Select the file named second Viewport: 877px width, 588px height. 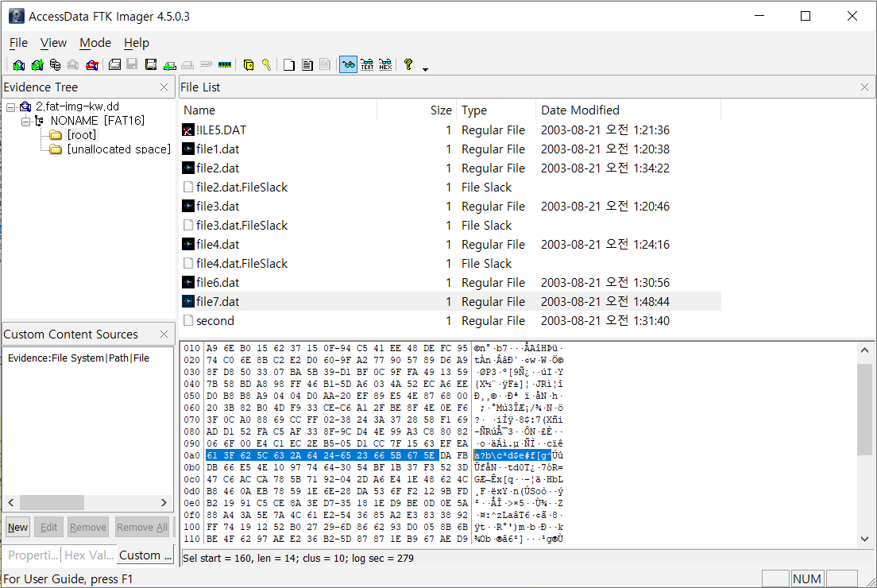(x=214, y=320)
